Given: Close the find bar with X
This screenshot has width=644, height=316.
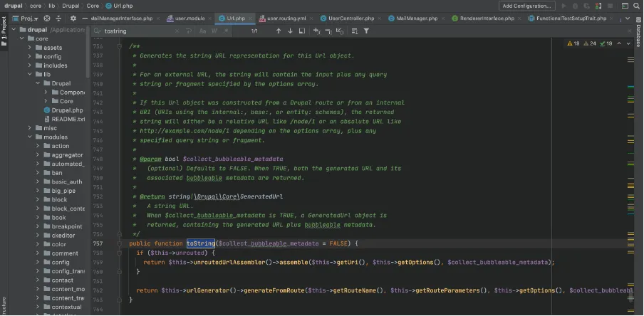Looking at the screenshot, I should pos(629,31).
